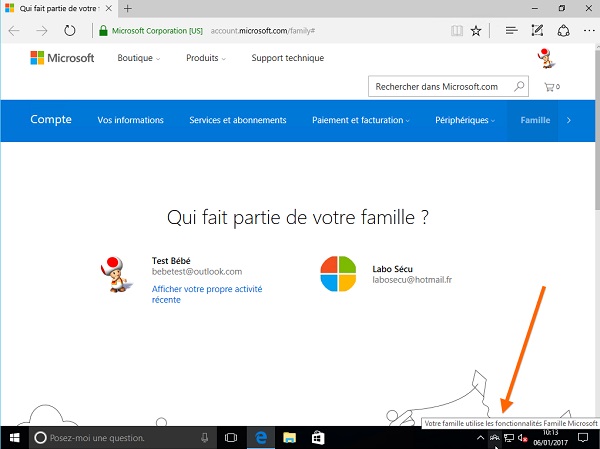
Task: Click the heading 'Qui fait partie de votre famille ?'
Action: tap(298, 218)
